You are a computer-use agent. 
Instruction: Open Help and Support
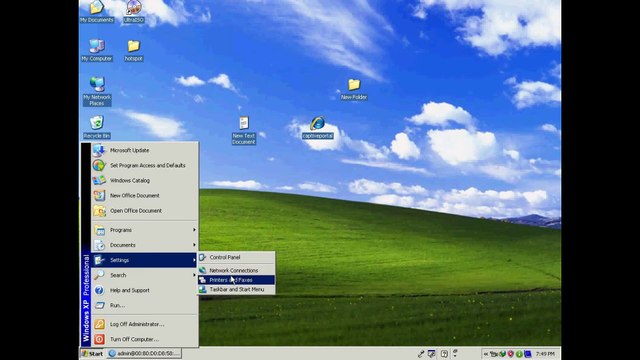(x=144, y=290)
